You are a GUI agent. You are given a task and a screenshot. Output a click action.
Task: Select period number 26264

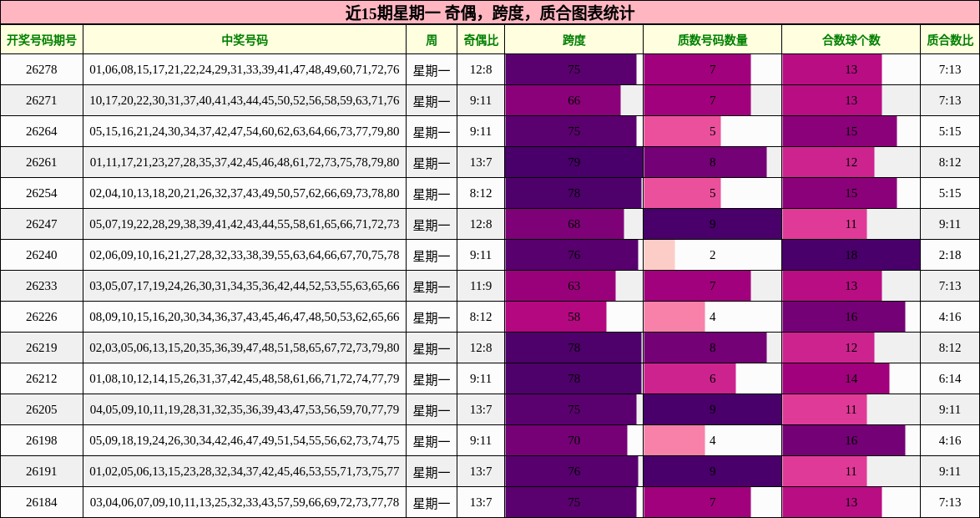[41, 131]
